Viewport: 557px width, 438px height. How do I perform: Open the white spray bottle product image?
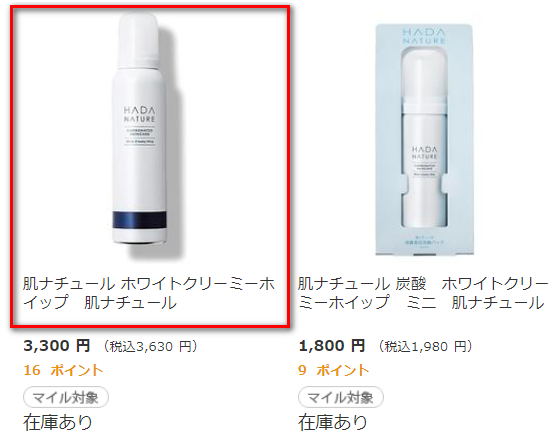[146, 133]
